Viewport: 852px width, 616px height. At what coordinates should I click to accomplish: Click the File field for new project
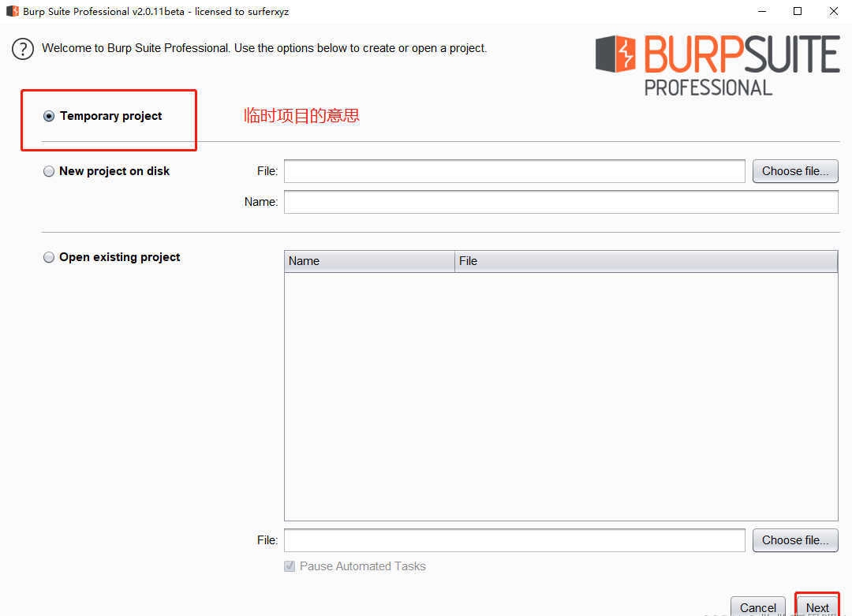coord(514,171)
